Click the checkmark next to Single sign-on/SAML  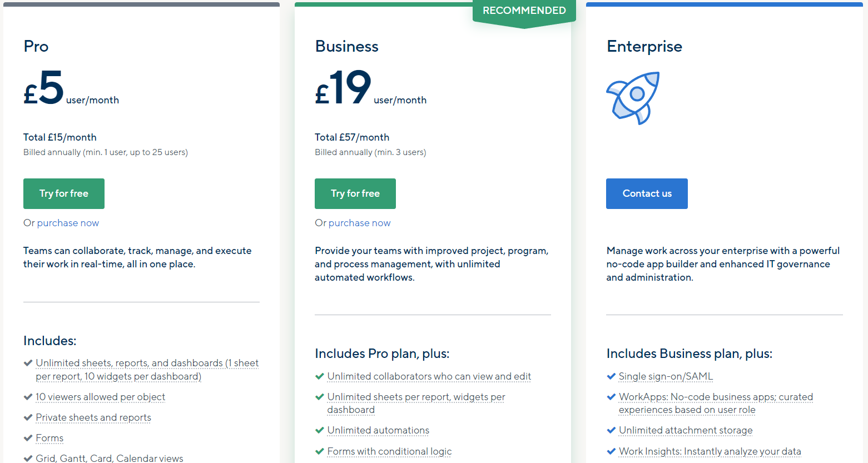[x=611, y=376]
